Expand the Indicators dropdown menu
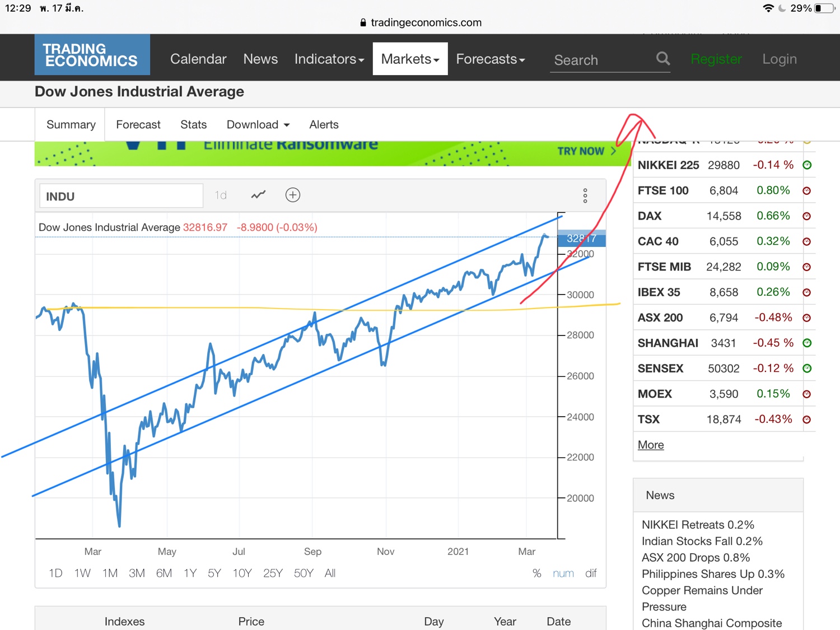This screenshot has height=630, width=840. 329,59
